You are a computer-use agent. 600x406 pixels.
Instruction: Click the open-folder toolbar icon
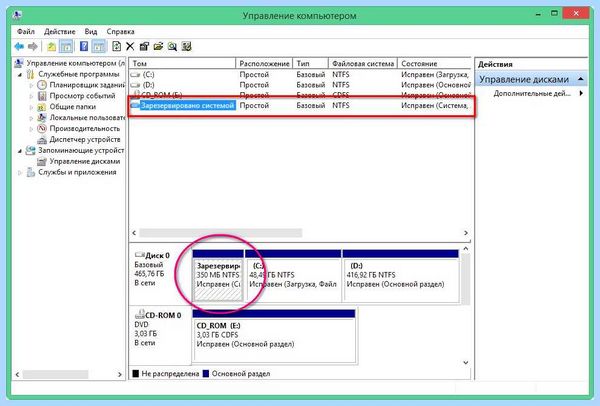click(158, 47)
